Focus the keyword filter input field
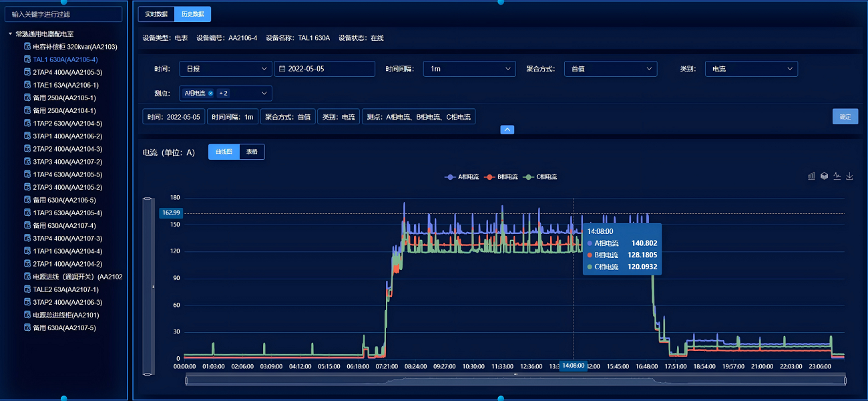Viewport: 868px width, 401px height. pyautogui.click(x=63, y=14)
